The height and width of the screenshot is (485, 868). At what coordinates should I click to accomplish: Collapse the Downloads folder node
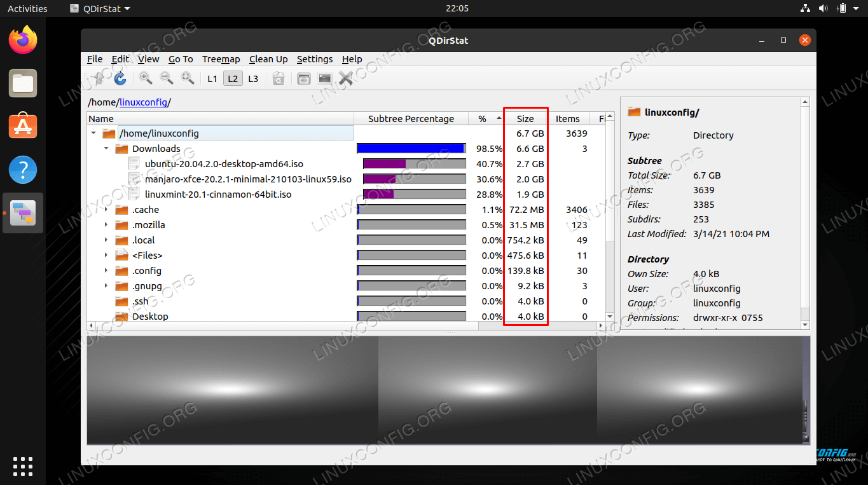pos(106,149)
